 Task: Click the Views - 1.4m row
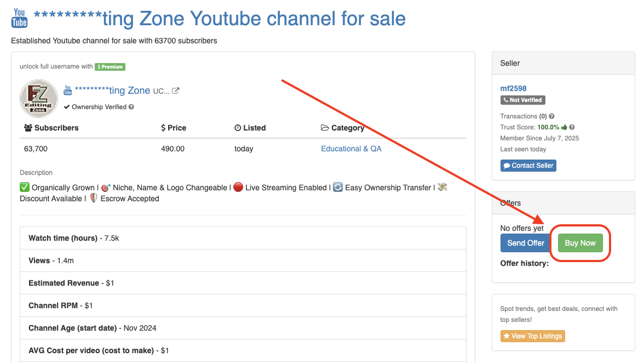(x=243, y=260)
